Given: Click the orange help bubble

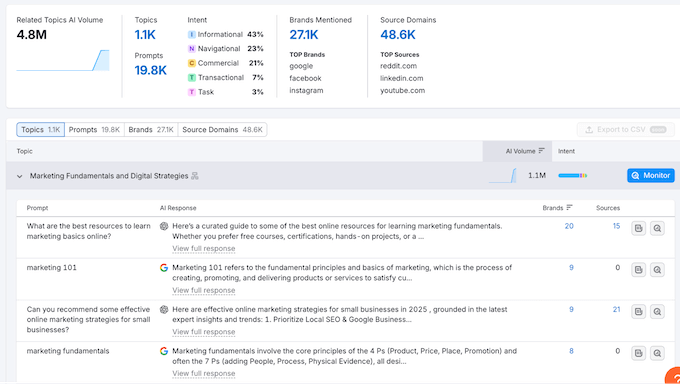Looking at the screenshot, I should 673,376.
